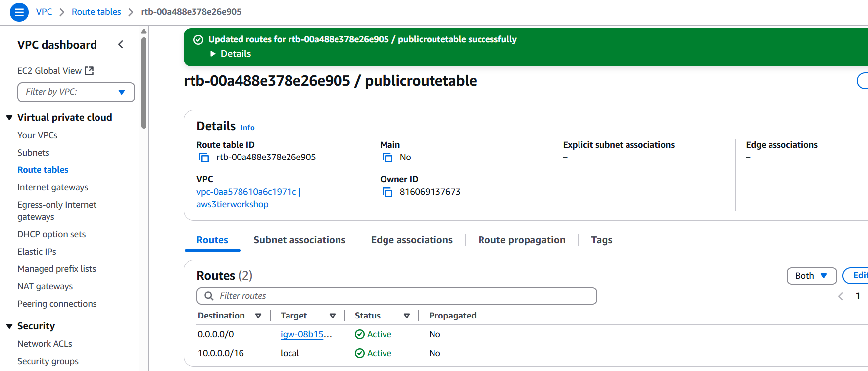Open Details Info link
This screenshot has width=868, height=371.
[247, 128]
